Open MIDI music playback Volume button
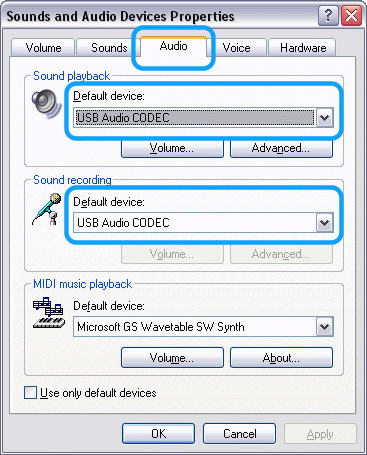367x455 pixels. 172,358
